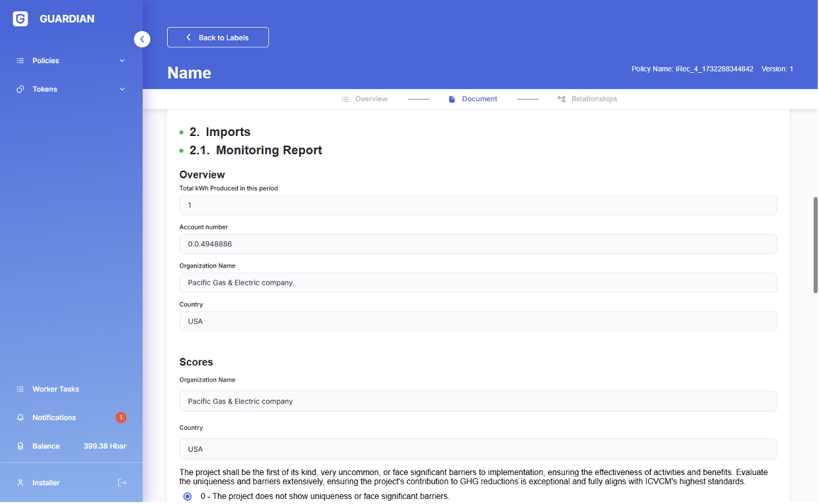The width and height of the screenshot is (819, 504).
Task: Click the Total kWh Produced field
Action: click(x=477, y=206)
